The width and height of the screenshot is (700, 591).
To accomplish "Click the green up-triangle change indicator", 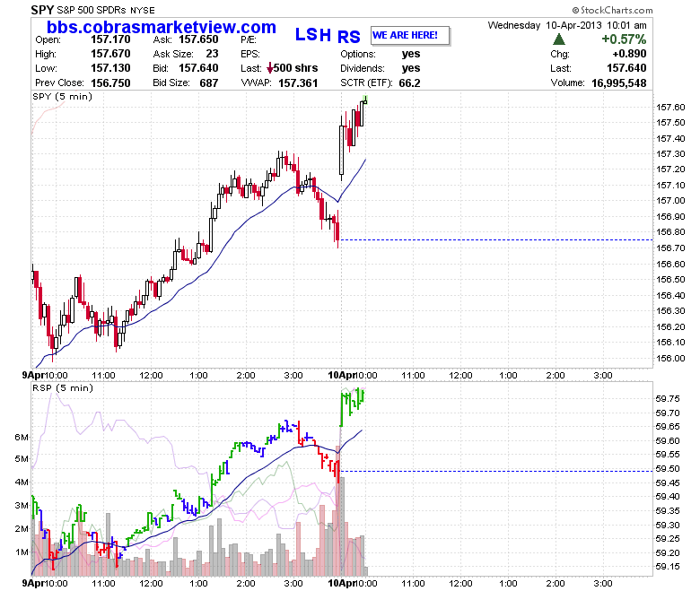I will point(559,39).
